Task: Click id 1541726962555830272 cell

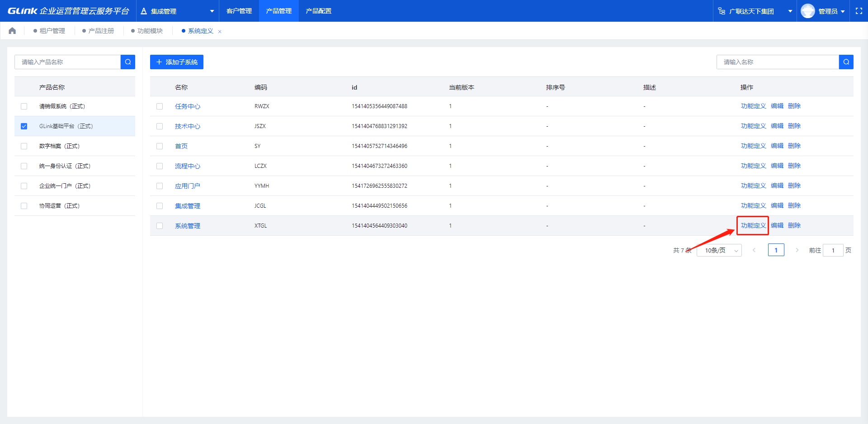Action: click(x=380, y=186)
